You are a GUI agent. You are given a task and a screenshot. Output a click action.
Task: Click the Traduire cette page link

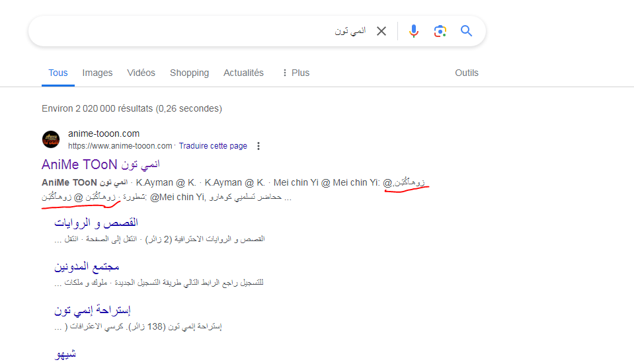pos(213,146)
